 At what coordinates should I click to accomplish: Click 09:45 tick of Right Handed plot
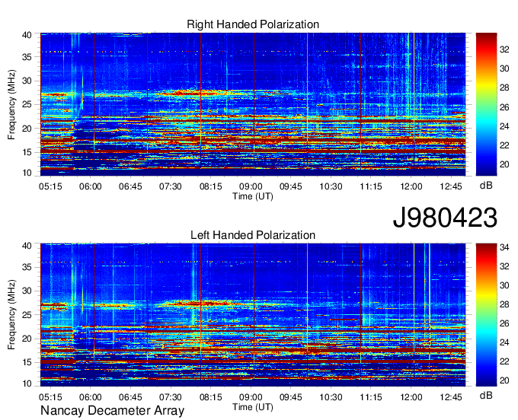(x=291, y=186)
